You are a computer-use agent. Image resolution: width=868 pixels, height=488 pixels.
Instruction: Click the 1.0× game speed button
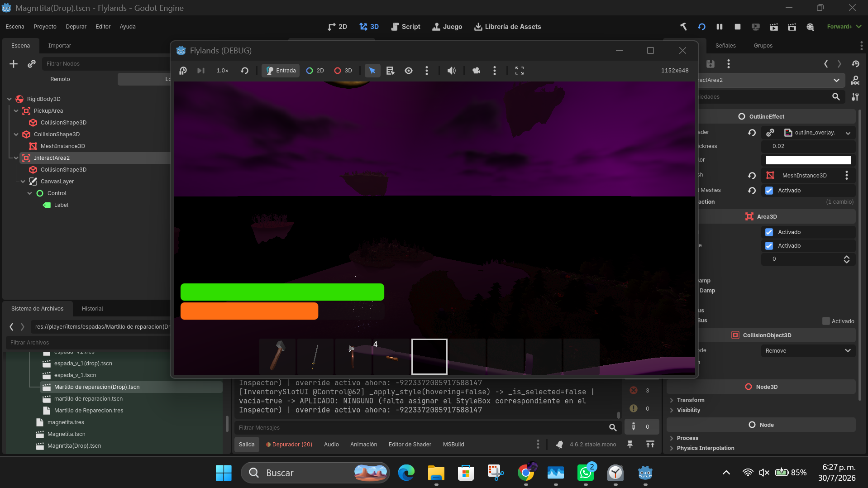pos(222,71)
